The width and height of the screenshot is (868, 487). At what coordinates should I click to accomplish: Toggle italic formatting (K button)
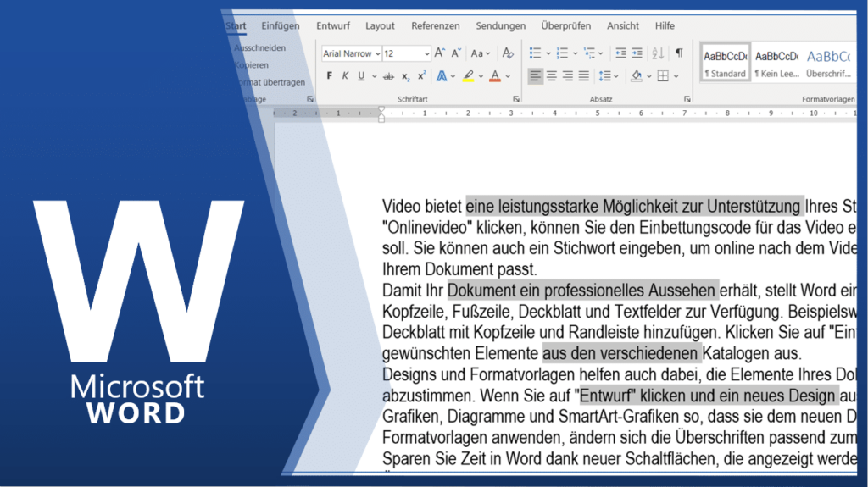[346, 76]
